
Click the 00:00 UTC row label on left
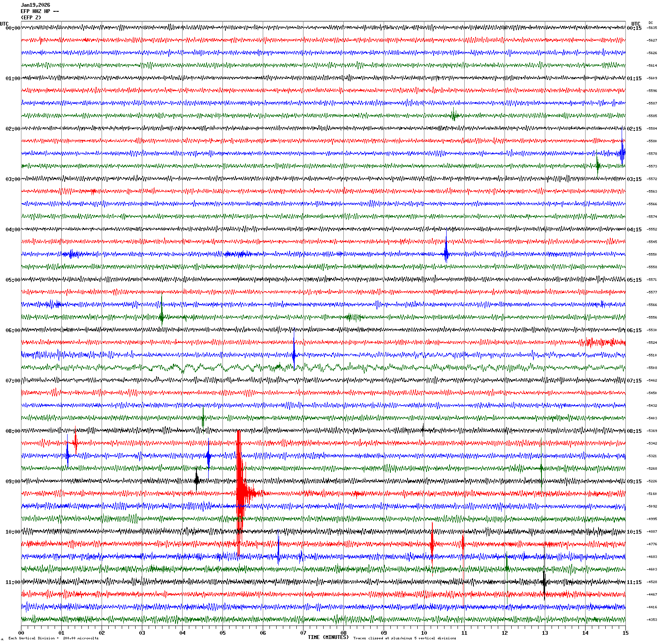(x=13, y=28)
